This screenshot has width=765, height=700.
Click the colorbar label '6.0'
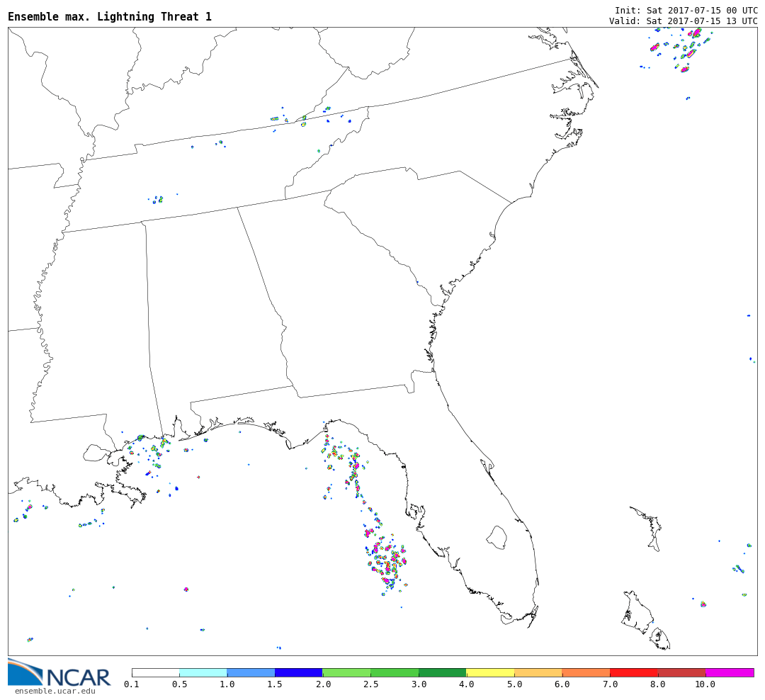(562, 684)
